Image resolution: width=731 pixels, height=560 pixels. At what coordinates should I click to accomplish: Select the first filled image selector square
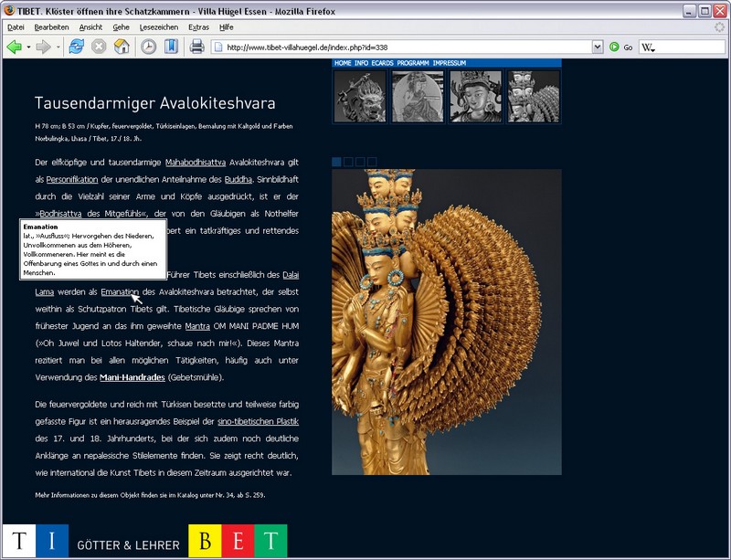336,162
